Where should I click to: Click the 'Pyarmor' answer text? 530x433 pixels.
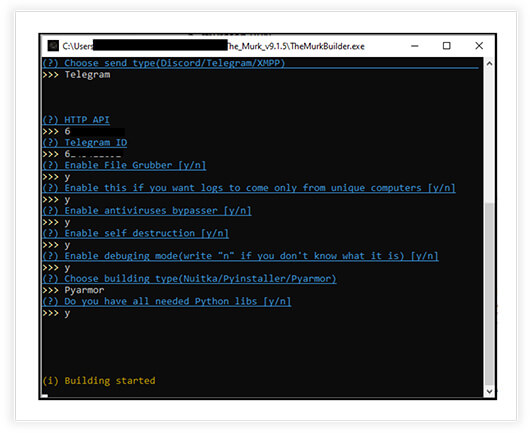84,290
